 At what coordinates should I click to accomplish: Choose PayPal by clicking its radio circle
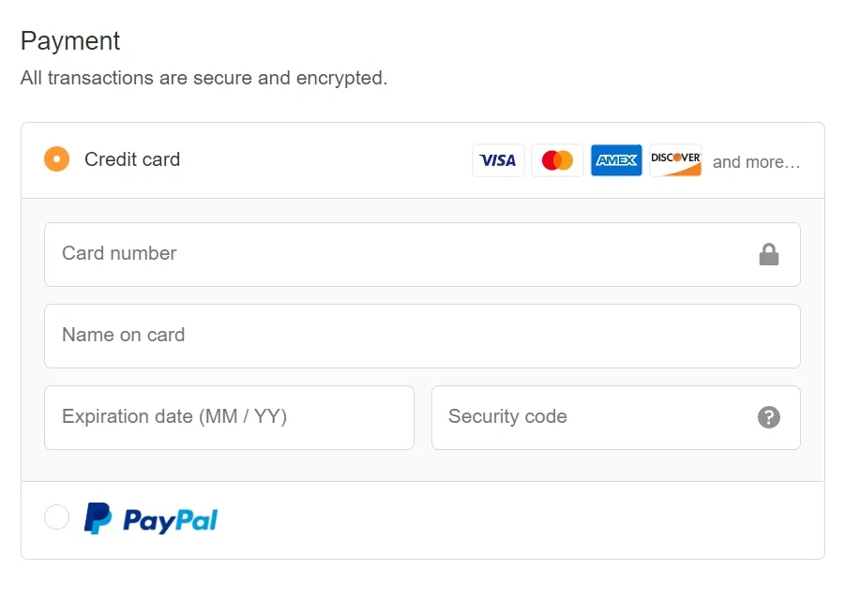[x=56, y=517]
